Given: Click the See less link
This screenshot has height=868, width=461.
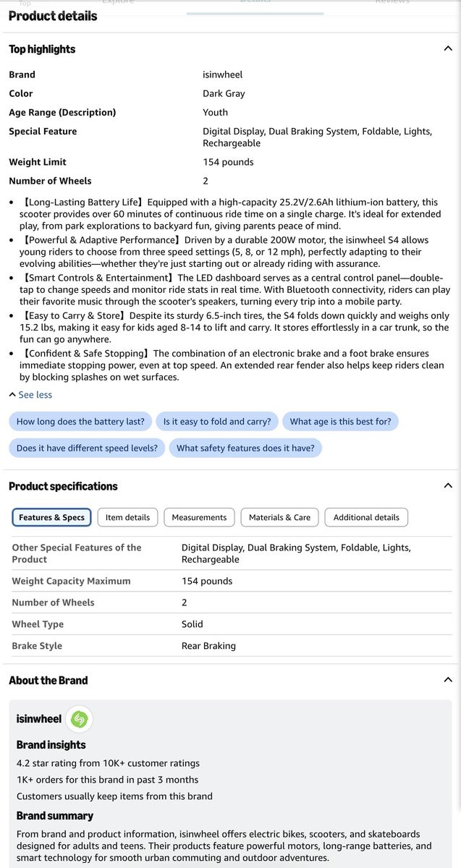Looking at the screenshot, I should point(35,395).
